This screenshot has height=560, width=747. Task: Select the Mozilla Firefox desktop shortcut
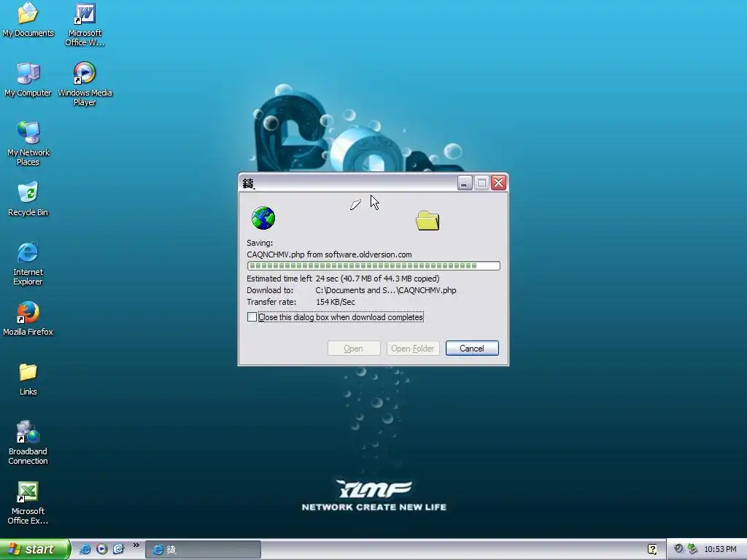click(28, 319)
